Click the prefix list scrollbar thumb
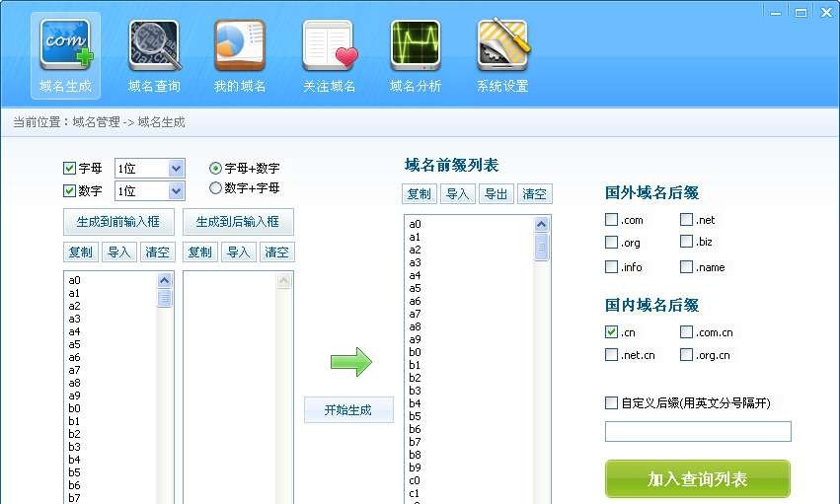This screenshot has height=504, width=840. (x=541, y=247)
